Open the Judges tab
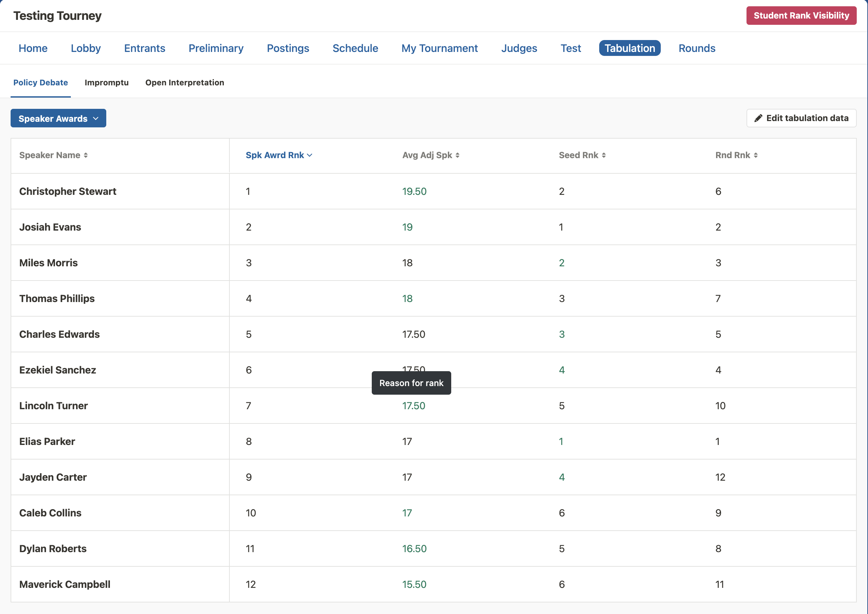The height and width of the screenshot is (614, 868). pyautogui.click(x=519, y=48)
